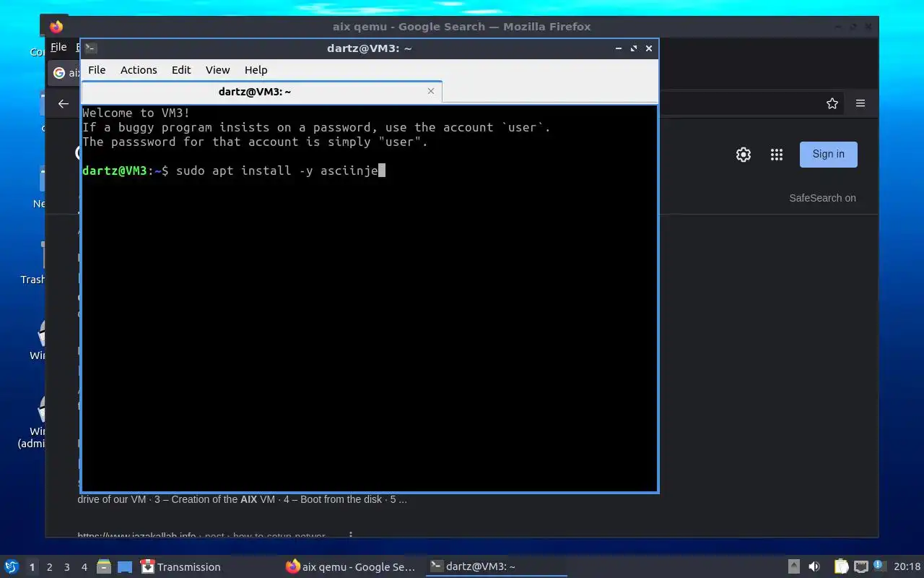
Task: Go back in Firefox
Action: (x=64, y=103)
